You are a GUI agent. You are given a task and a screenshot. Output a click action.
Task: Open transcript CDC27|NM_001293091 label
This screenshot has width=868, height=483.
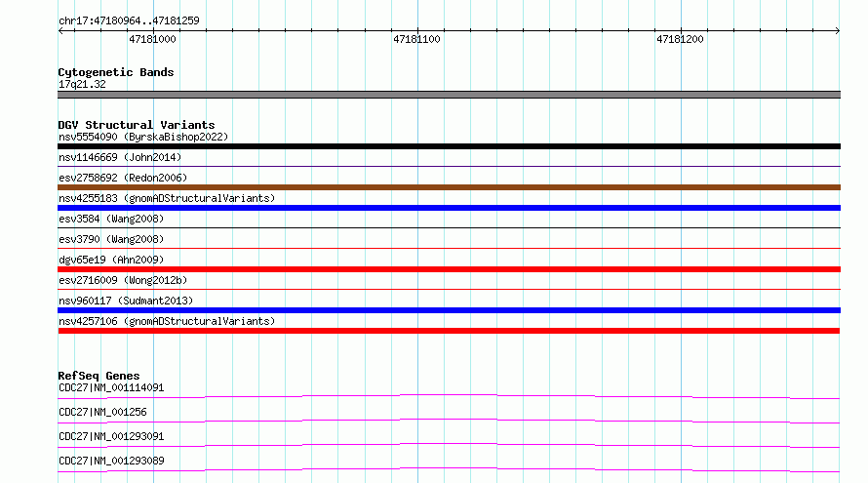point(111,436)
